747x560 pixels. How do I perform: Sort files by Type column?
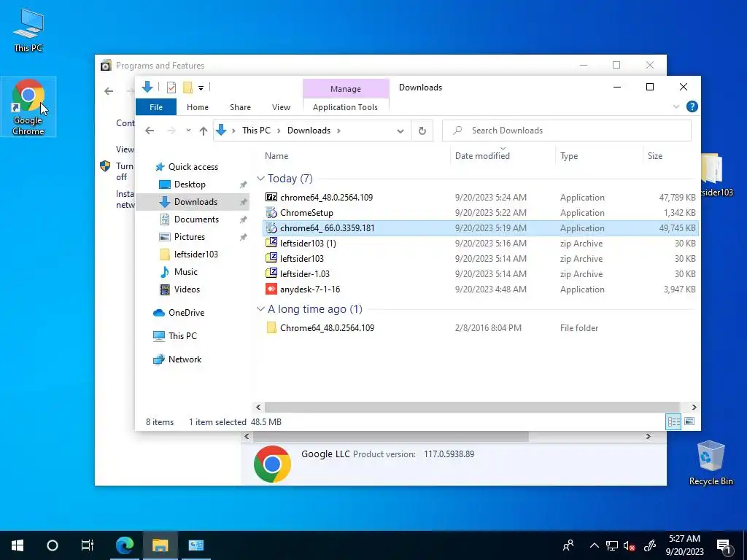coord(569,156)
